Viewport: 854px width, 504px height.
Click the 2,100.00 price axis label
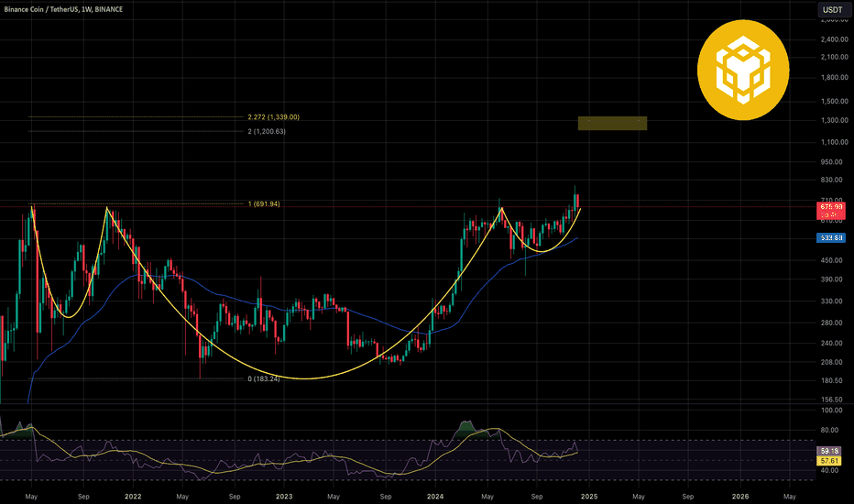pyautogui.click(x=834, y=57)
